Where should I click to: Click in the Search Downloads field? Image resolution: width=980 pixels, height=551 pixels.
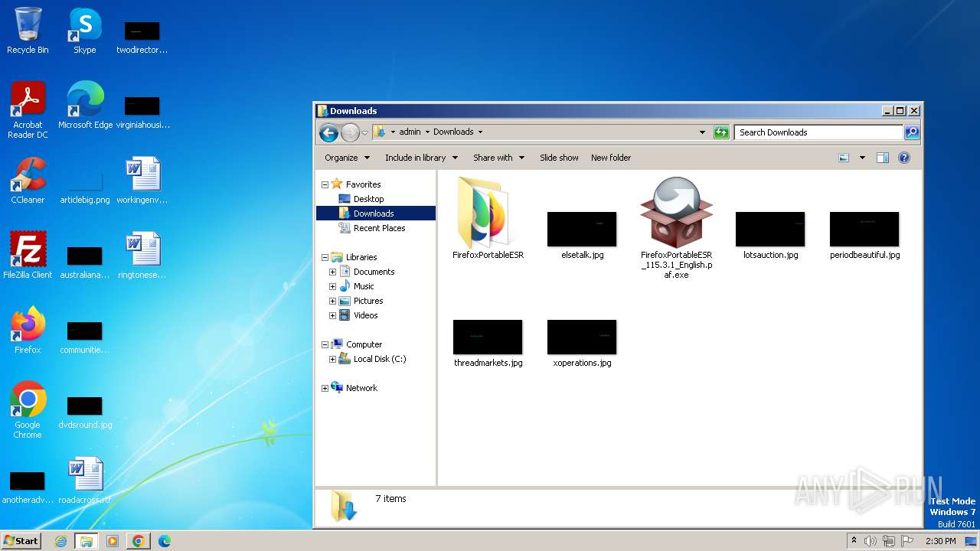click(x=818, y=132)
